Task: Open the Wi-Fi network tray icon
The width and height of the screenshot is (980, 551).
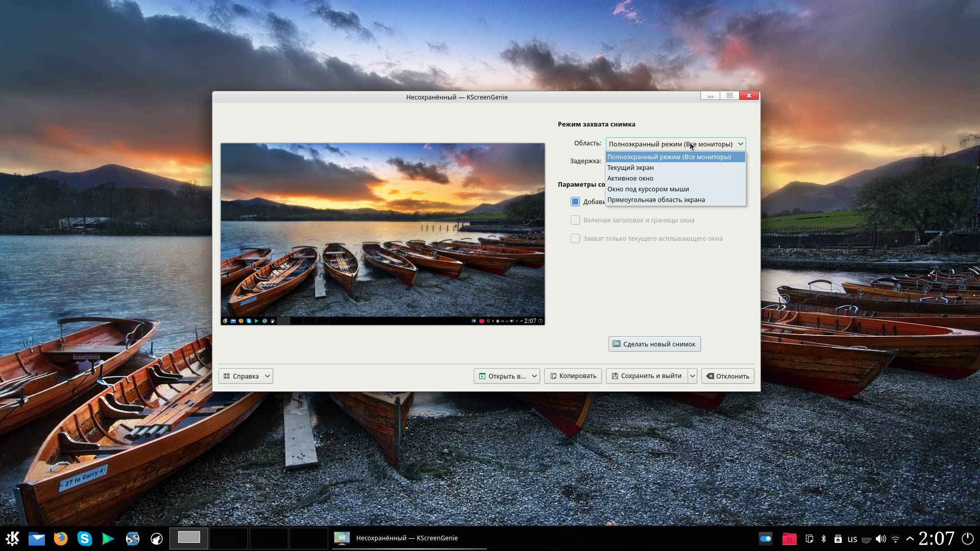Action: [895, 538]
